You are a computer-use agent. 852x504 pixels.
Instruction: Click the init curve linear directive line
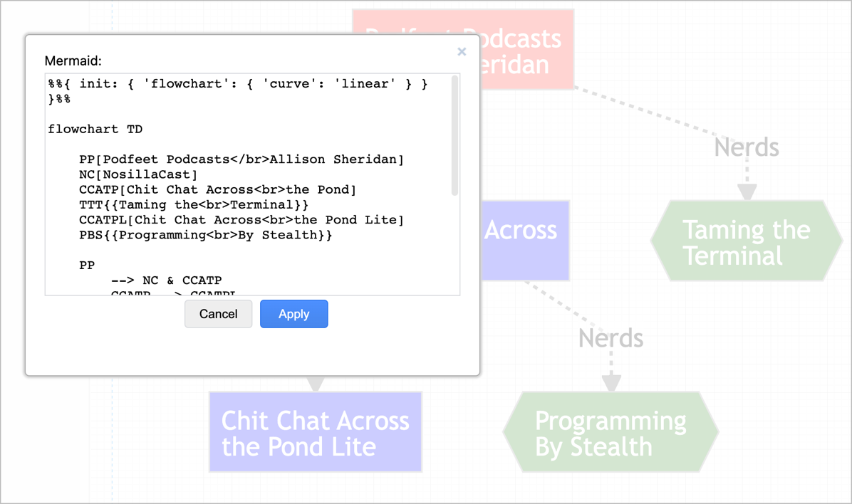pos(237,84)
